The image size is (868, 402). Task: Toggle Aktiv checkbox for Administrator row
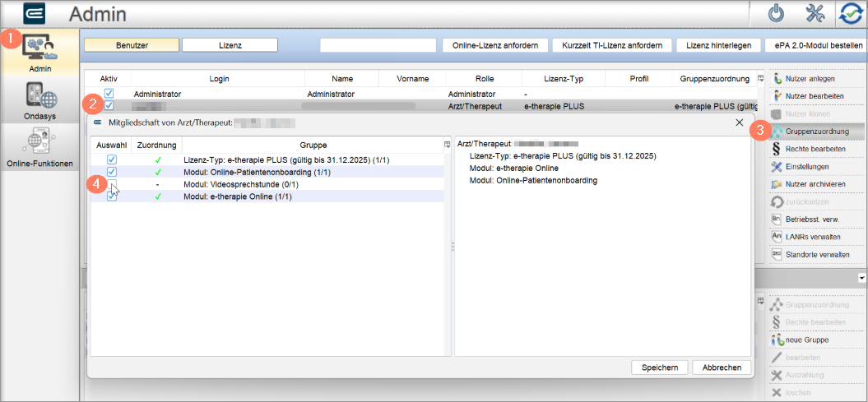pos(109,94)
